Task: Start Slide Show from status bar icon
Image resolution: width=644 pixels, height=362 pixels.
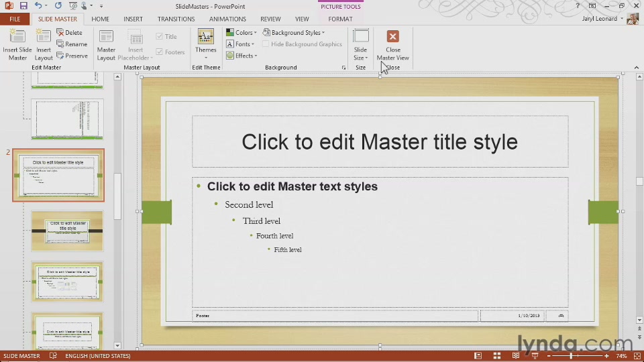Action: (x=535, y=356)
